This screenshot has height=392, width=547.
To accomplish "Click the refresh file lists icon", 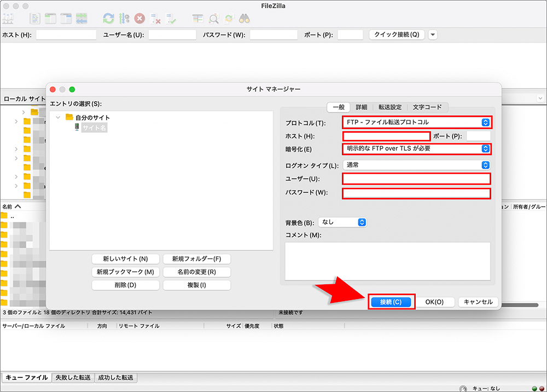I will [108, 19].
